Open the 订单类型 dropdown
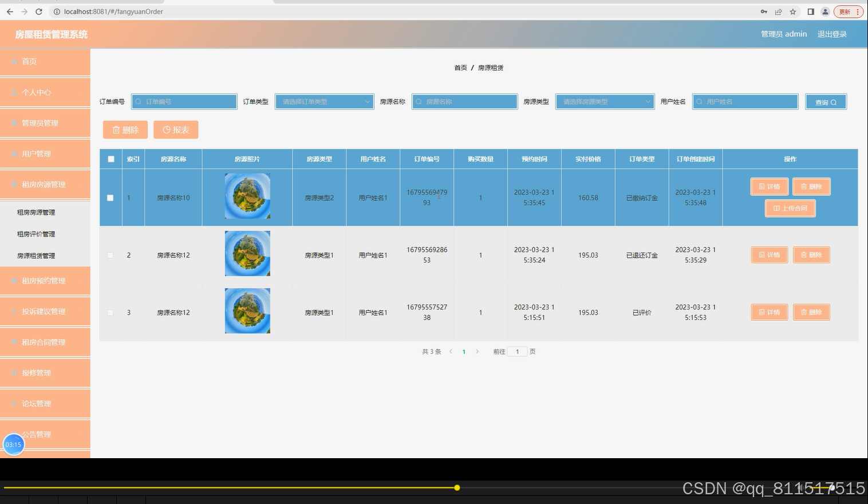The height and width of the screenshot is (504, 868). pyautogui.click(x=324, y=101)
